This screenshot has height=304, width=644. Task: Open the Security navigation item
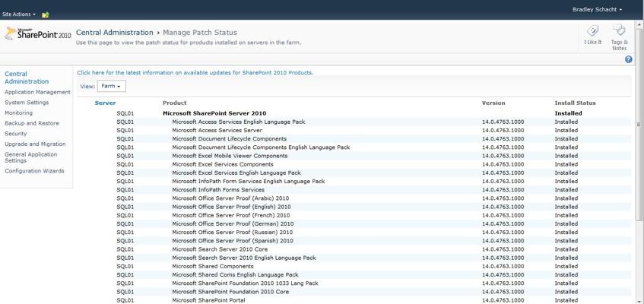click(16, 134)
